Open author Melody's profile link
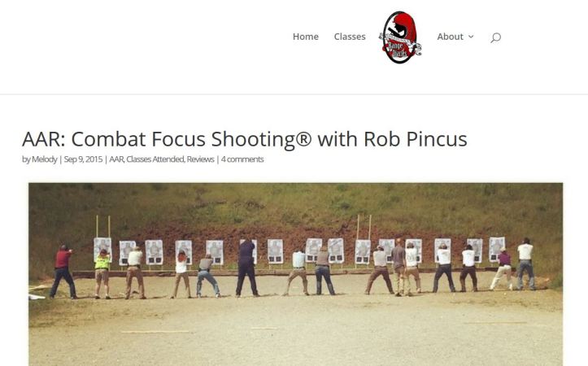Viewport: 588px width, 366px height. [44, 159]
